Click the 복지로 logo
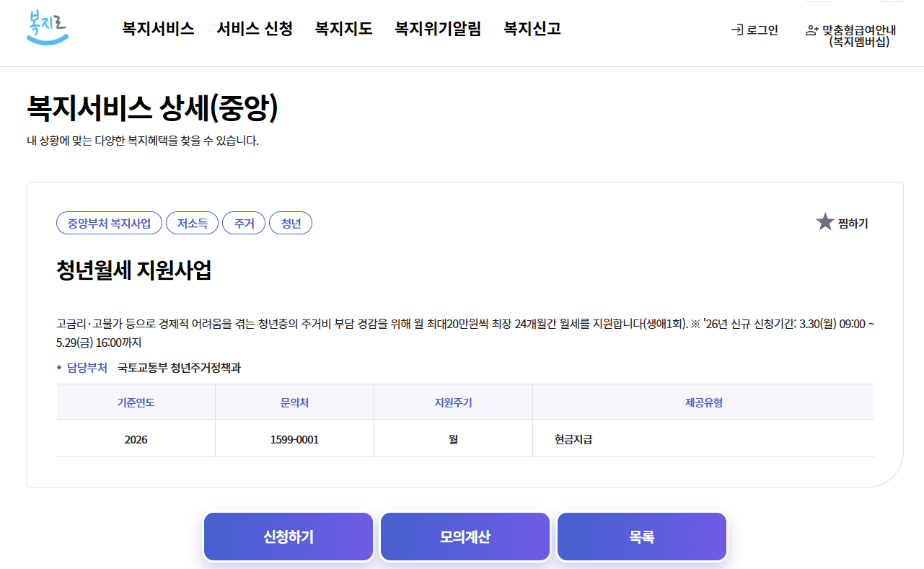 [48, 27]
